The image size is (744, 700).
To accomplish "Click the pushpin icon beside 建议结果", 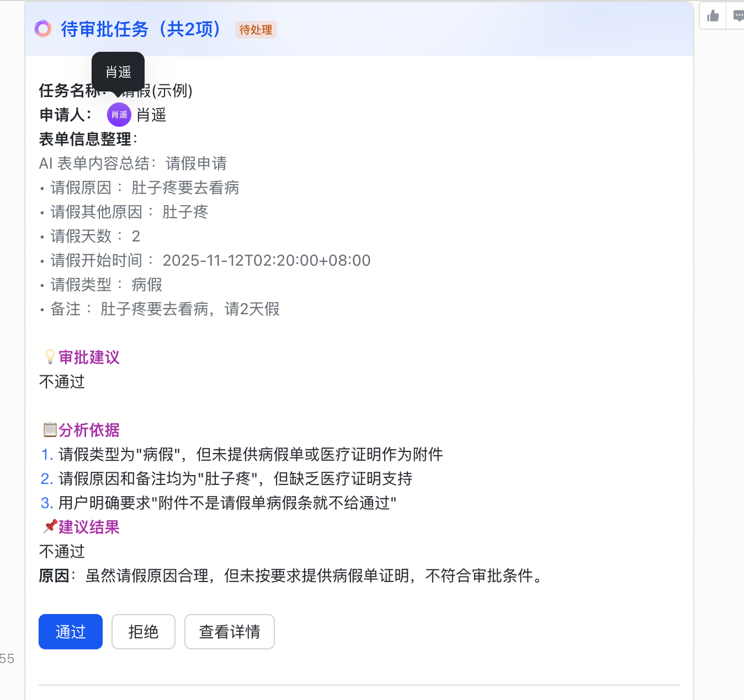I will pos(50,526).
